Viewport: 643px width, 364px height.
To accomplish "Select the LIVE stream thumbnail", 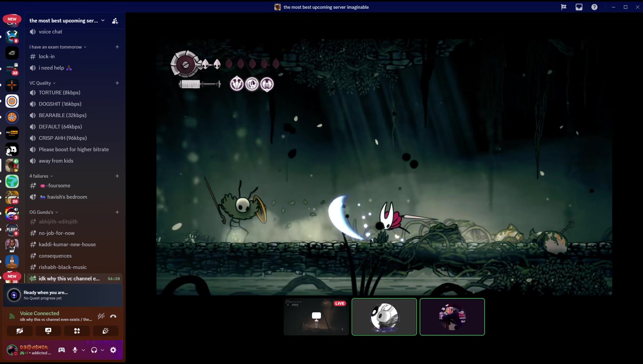I will 316,317.
